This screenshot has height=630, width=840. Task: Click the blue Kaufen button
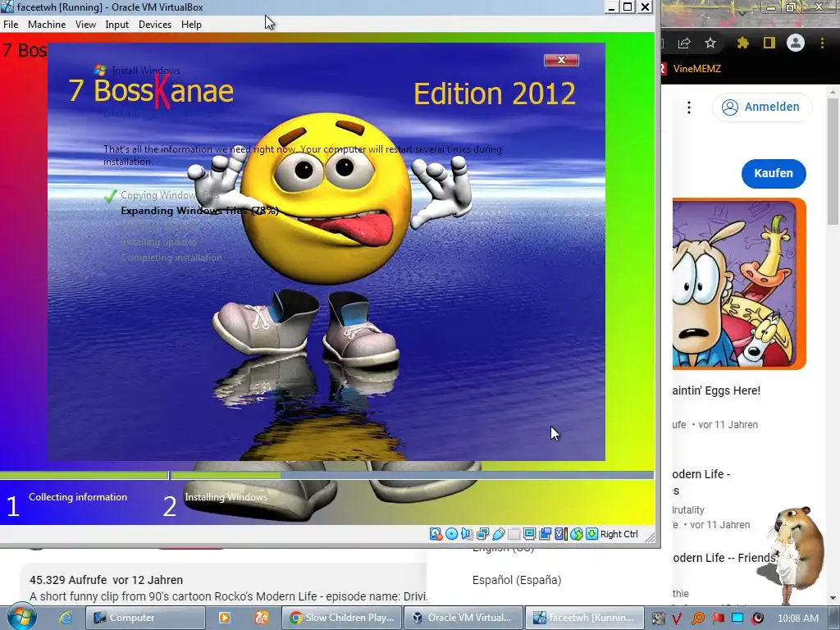click(x=774, y=174)
